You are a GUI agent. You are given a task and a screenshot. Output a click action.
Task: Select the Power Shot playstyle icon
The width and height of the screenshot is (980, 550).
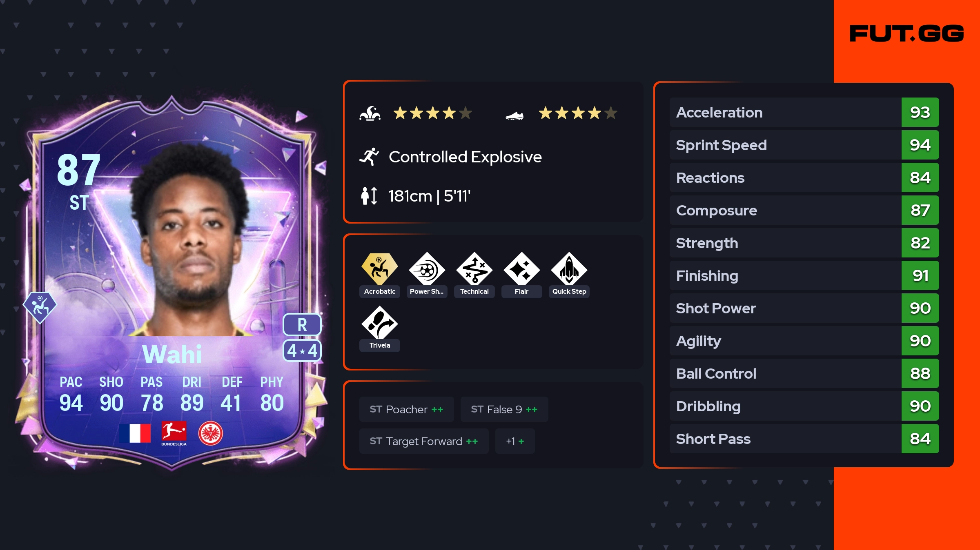(x=427, y=269)
